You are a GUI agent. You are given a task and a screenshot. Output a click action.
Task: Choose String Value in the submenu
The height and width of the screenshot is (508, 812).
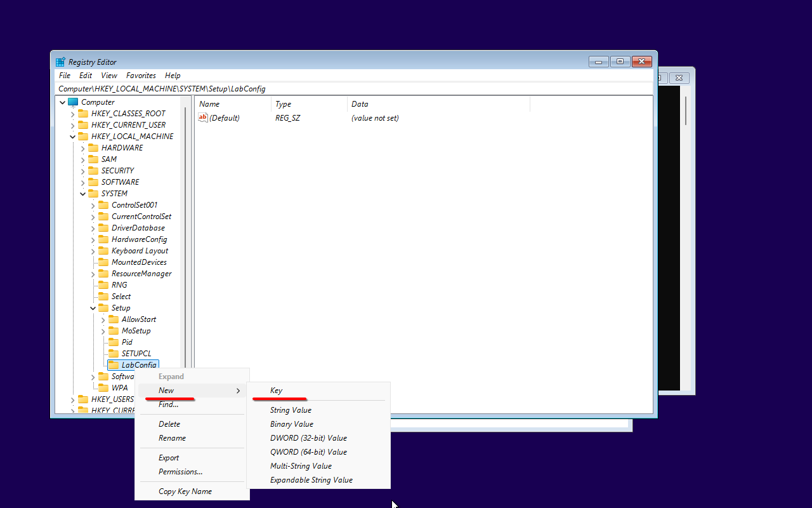[318, 410]
